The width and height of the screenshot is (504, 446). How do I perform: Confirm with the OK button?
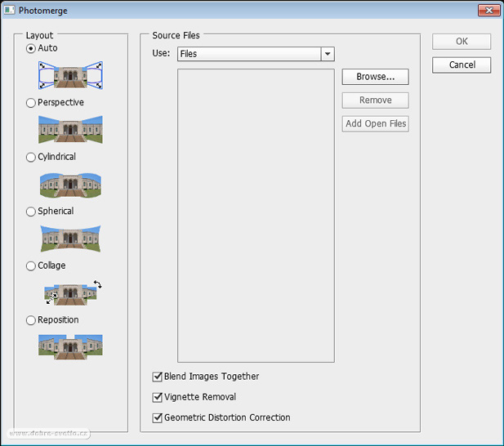click(x=462, y=42)
